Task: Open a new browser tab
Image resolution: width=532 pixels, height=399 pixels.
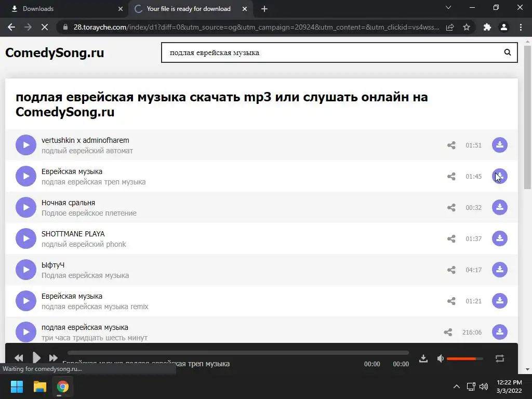Action: (x=264, y=9)
